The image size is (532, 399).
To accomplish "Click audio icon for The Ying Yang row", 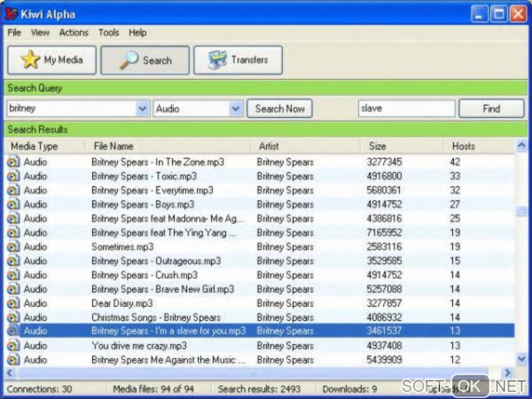I will (13, 233).
